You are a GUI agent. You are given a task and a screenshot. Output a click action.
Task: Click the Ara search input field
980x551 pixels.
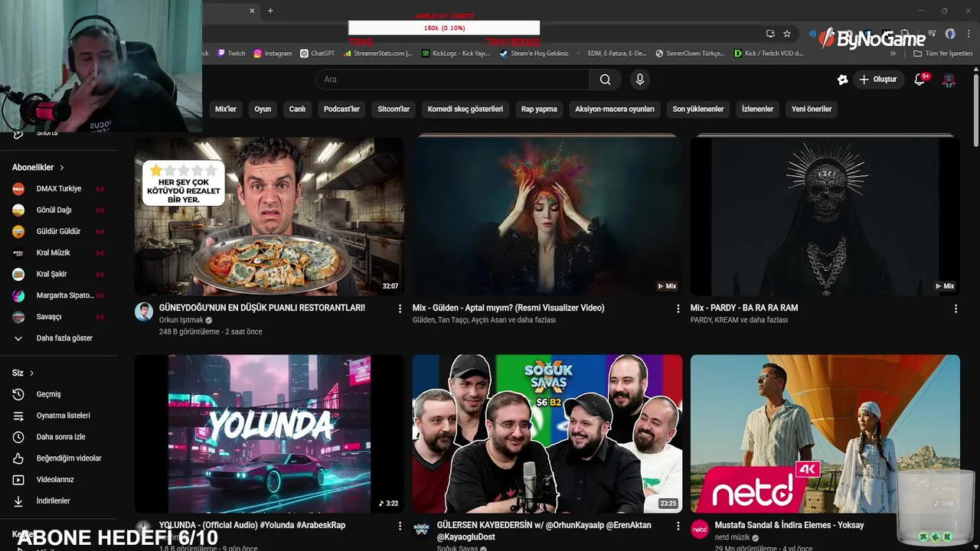coord(452,80)
